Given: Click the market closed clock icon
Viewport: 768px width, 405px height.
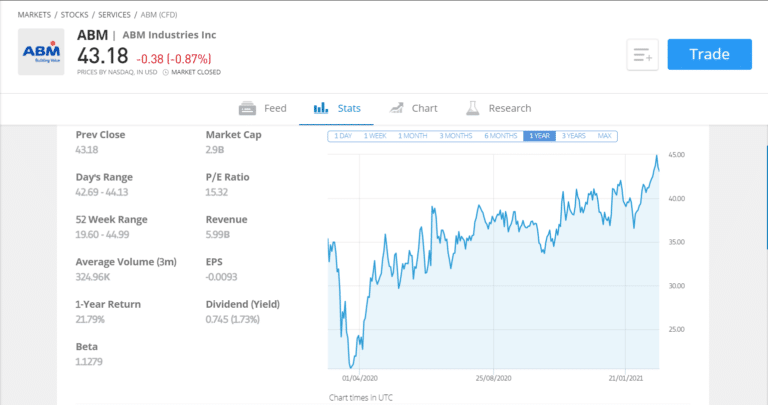Looking at the screenshot, I should coord(166,72).
